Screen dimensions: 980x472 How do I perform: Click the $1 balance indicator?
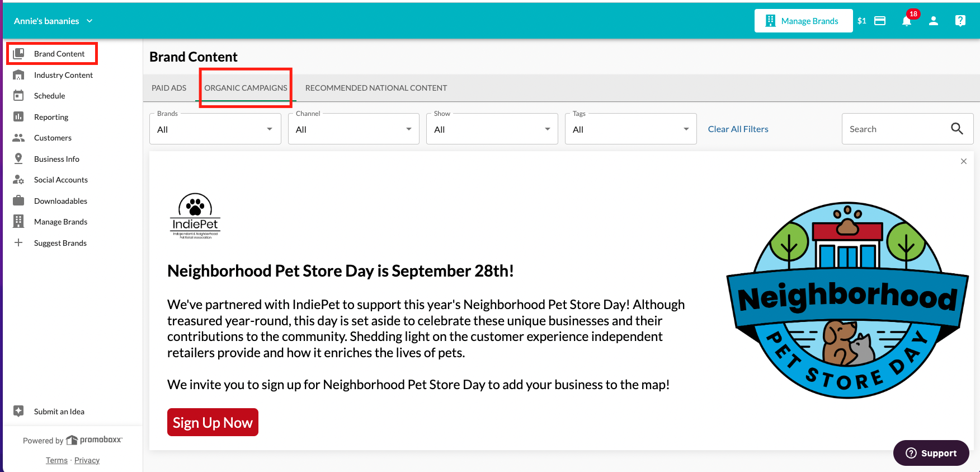[x=861, y=21]
